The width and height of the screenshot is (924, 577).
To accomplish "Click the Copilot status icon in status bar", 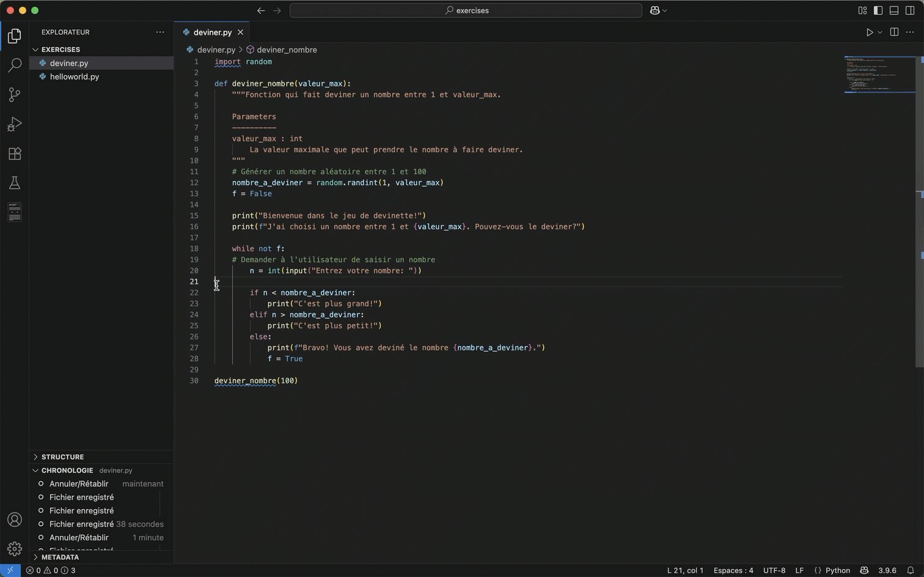I will [864, 570].
